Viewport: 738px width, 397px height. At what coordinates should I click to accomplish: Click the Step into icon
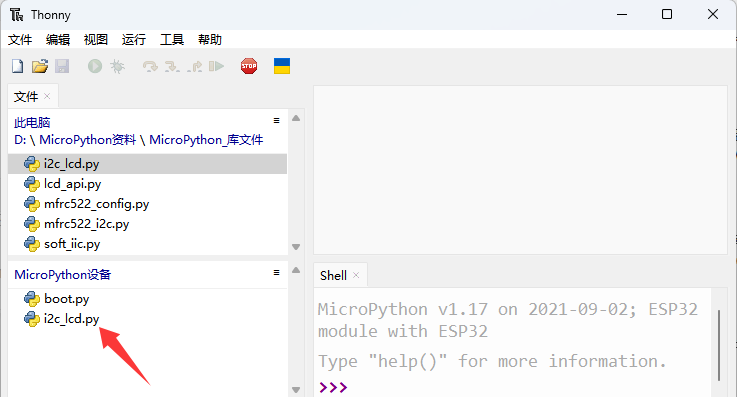coord(172,66)
